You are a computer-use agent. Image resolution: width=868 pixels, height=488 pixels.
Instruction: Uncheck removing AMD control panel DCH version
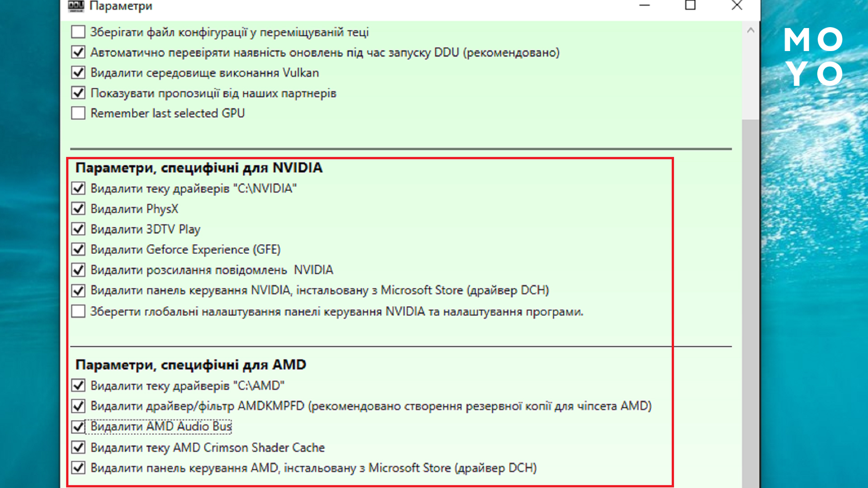pyautogui.click(x=78, y=468)
